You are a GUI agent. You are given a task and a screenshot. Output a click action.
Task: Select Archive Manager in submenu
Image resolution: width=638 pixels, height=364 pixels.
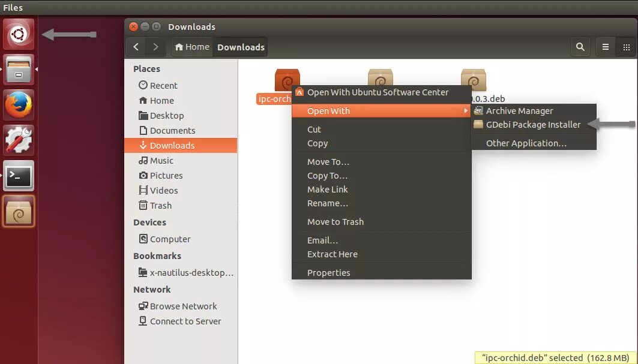534,110
